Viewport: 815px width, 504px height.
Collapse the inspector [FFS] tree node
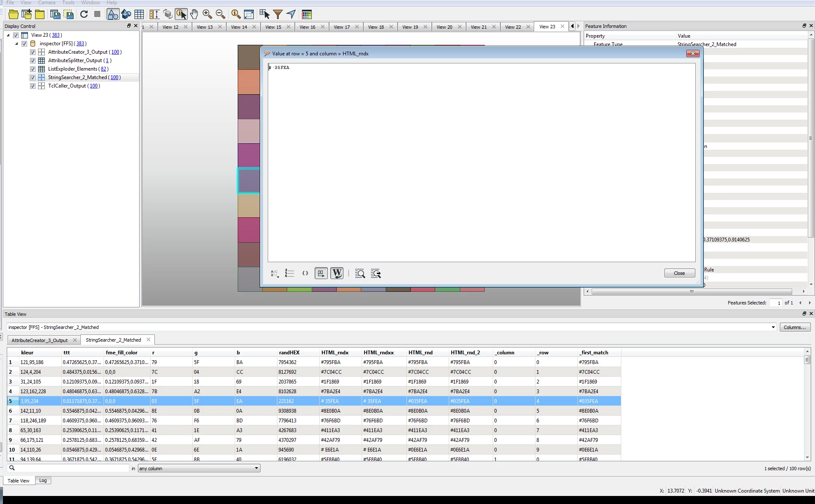(16, 44)
